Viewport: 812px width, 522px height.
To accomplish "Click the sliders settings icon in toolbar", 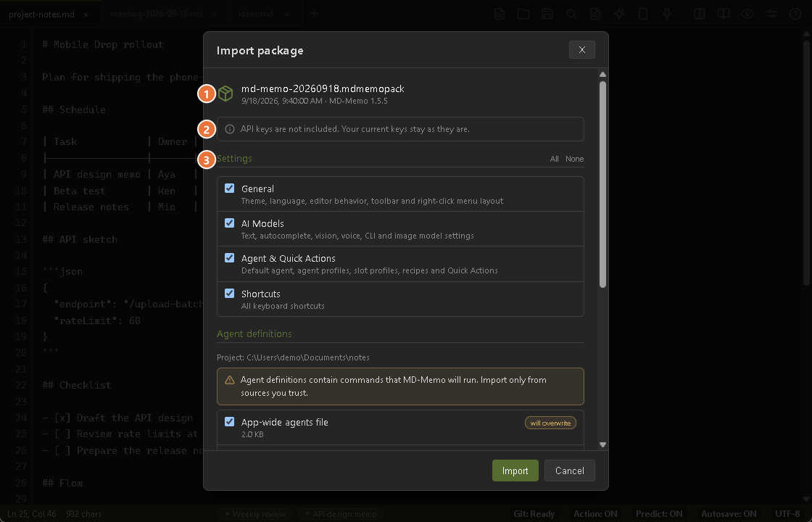I will (x=771, y=14).
